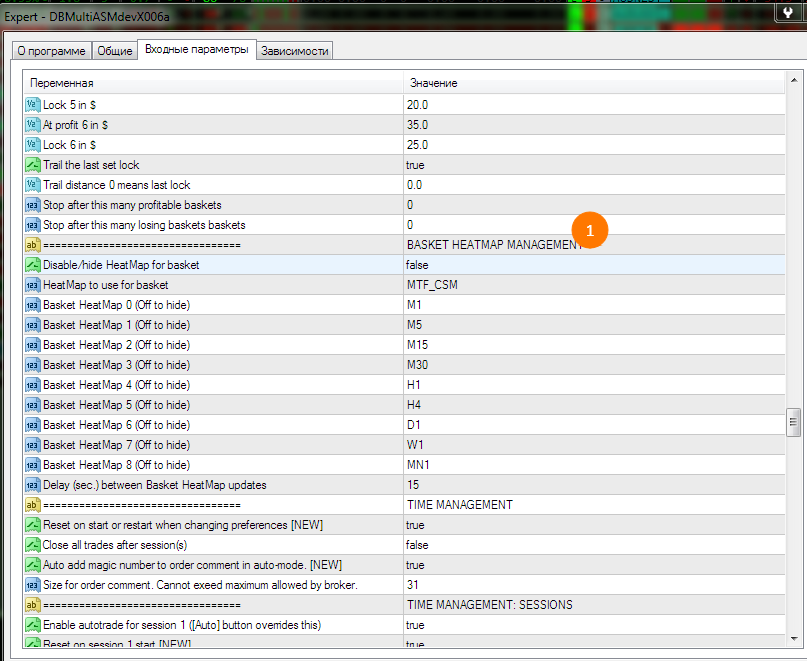This screenshot has width=807, height=661.
Task: Click the icon beside Basket HeatMap 2
Action: (32, 345)
